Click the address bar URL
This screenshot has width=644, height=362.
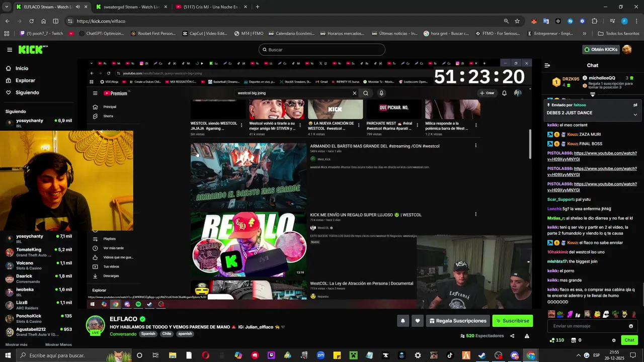tap(101, 21)
